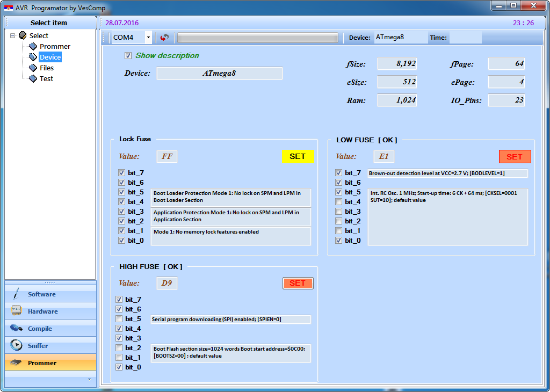Click the Int. RC Osc. 1 MHz description
Viewport: 550px width, 392px height.
(x=447, y=217)
